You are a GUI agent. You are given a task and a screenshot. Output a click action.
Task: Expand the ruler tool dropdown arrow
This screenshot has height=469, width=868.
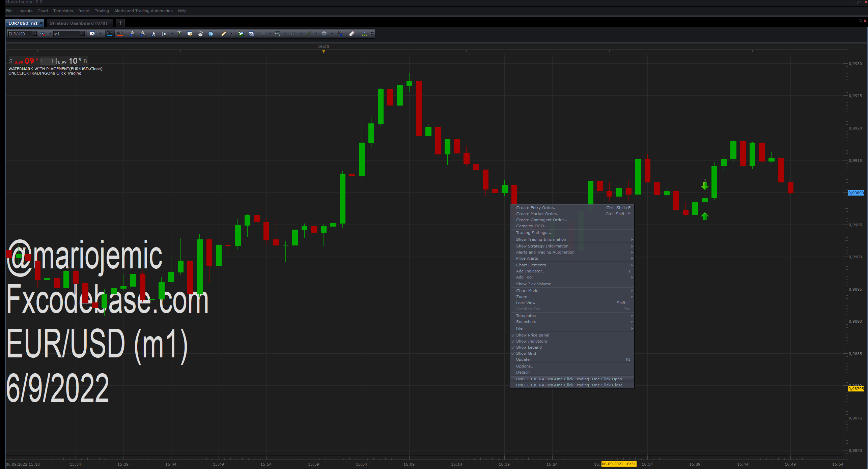231,34
